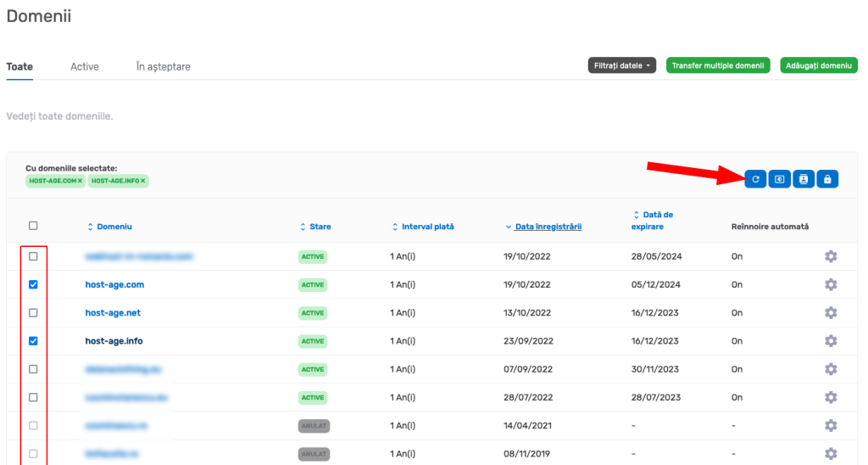Image resolution: width=868 pixels, height=465 pixels.
Task: Click expiry date 05/12/2024
Action: tap(655, 284)
